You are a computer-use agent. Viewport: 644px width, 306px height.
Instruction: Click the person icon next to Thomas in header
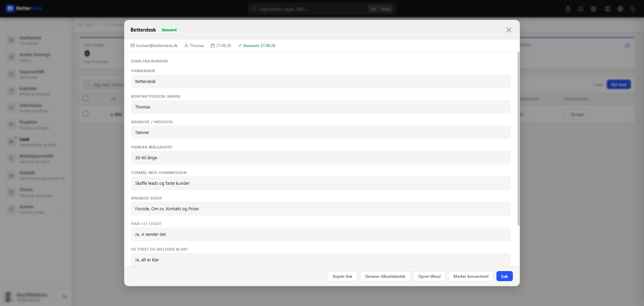[x=186, y=46]
